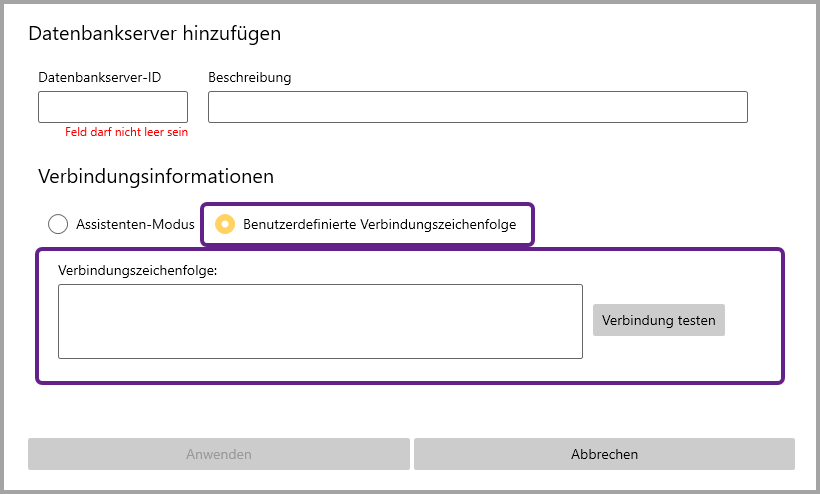
Task: Click the empty space right of Verbindung testen
Action: click(752, 320)
